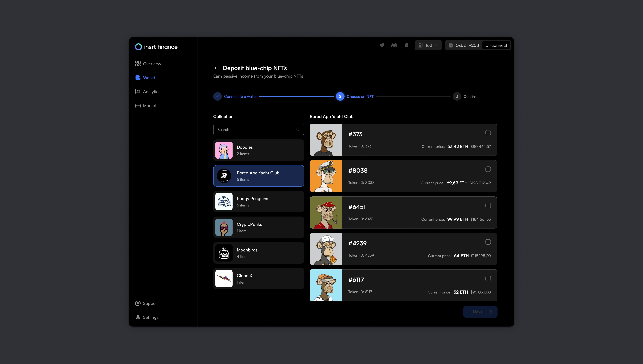643x364 pixels.
Task: Open the Twitter link icon
Action: point(382,45)
